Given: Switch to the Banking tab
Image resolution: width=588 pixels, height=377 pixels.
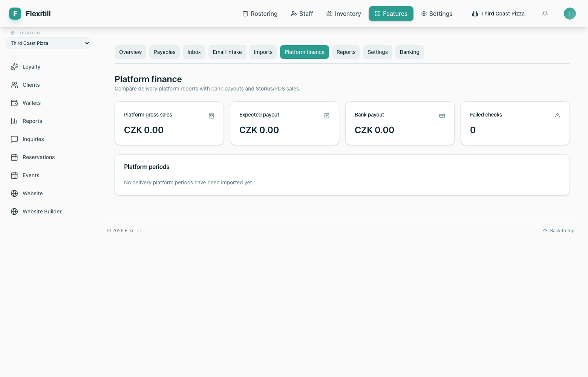Looking at the screenshot, I should pyautogui.click(x=410, y=52).
